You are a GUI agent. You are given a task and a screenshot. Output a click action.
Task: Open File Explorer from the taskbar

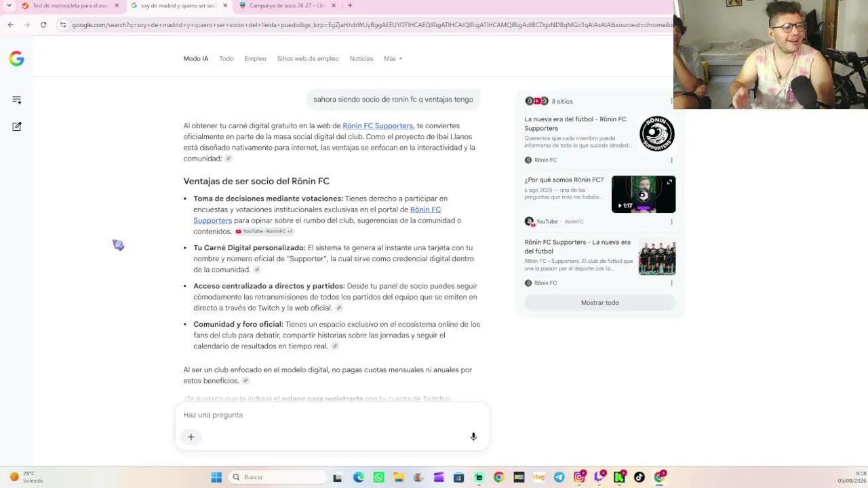point(399,477)
